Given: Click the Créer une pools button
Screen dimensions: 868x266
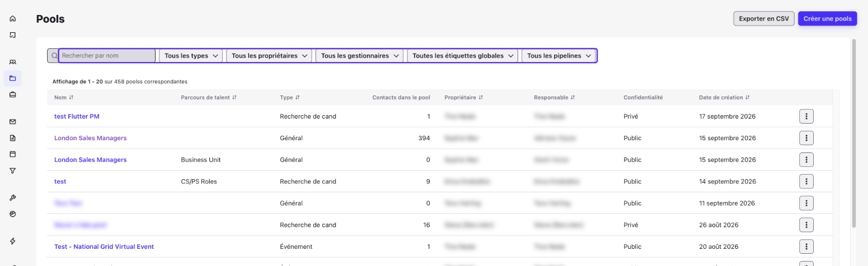Looking at the screenshot, I should [828, 19].
